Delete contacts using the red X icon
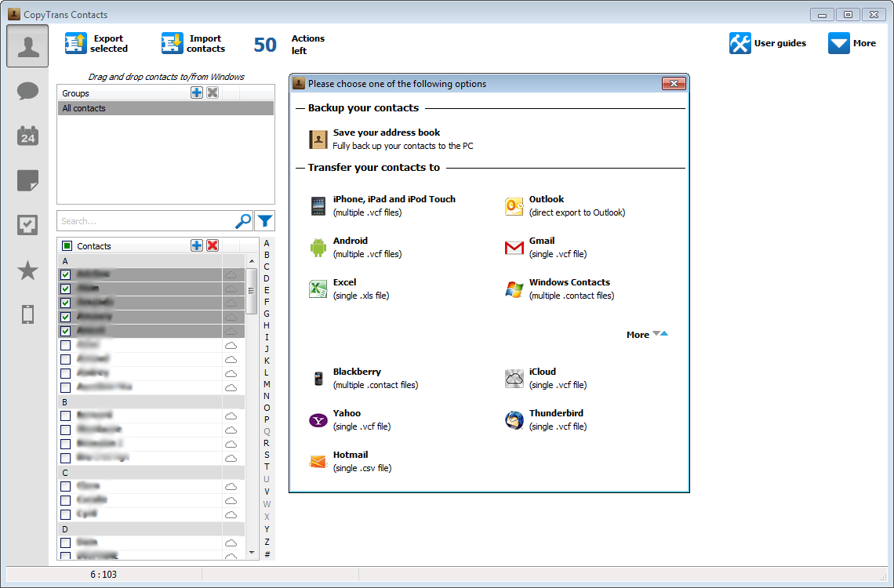 tap(213, 245)
